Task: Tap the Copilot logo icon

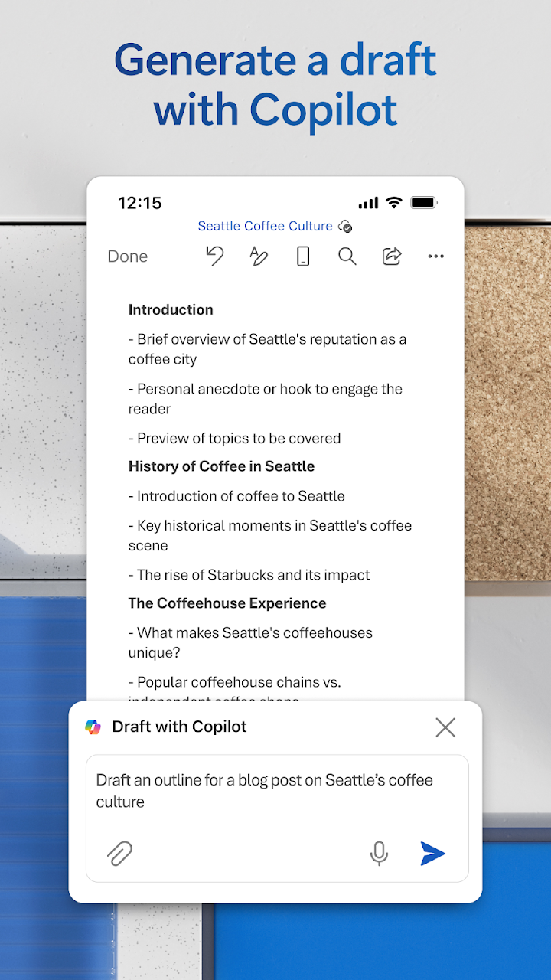Action: point(93,727)
